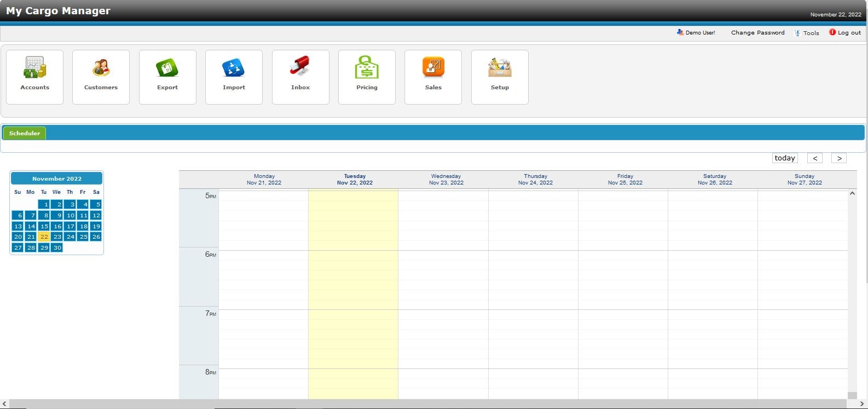Open the Import module icon
868x409 pixels.
click(234, 77)
